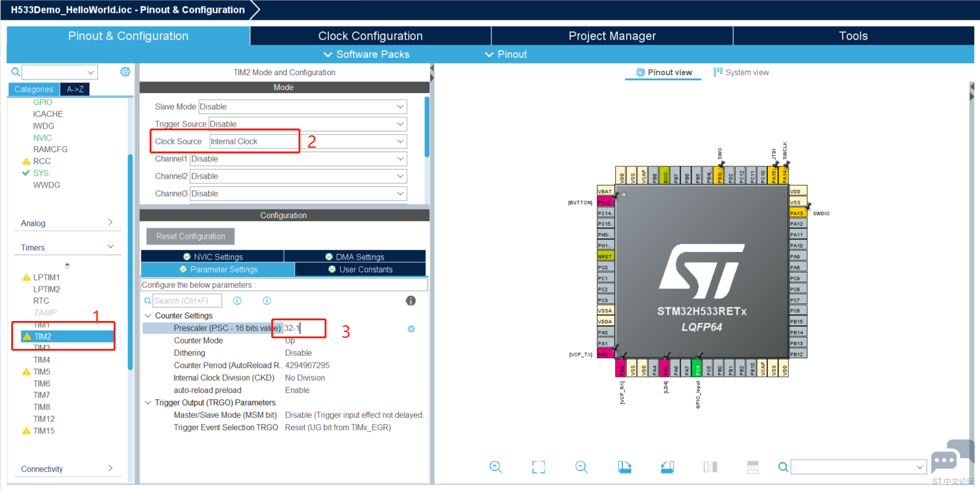The width and height of the screenshot is (980, 491).
Task: Collapse the Counter Settings group
Action: pos(148,316)
